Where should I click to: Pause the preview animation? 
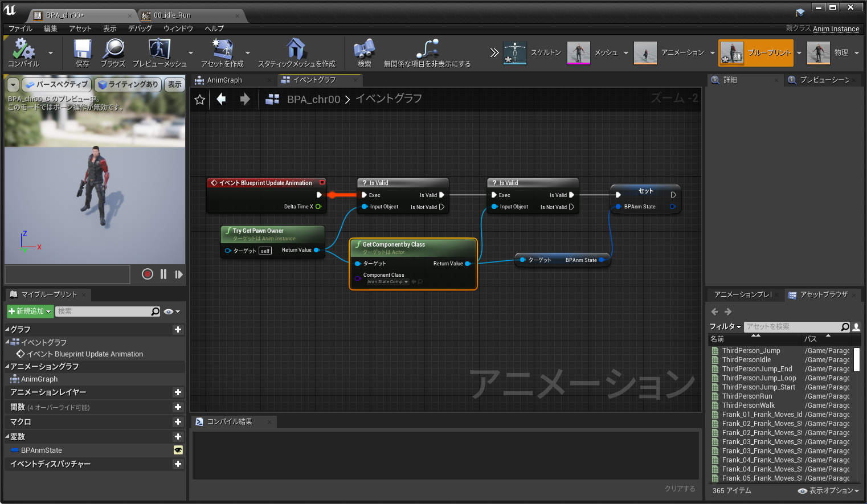[163, 274]
